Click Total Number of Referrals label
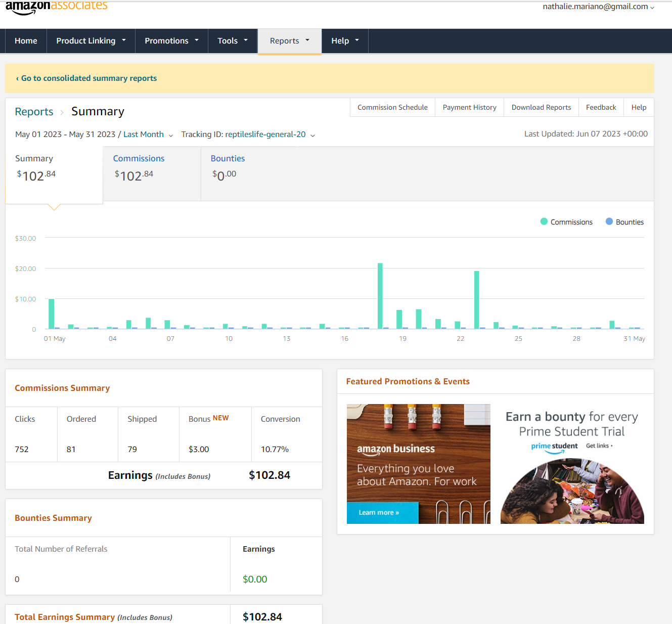Viewport: 672px width, 624px height. coord(61,549)
